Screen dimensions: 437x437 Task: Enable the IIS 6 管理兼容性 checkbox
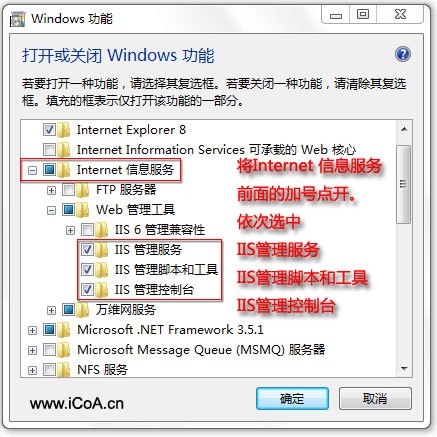point(87,230)
